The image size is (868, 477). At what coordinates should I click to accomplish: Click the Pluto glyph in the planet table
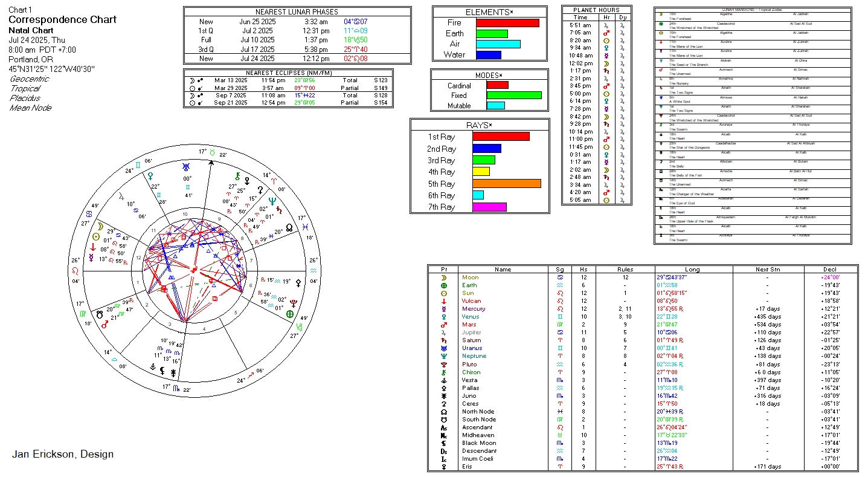[443, 365]
